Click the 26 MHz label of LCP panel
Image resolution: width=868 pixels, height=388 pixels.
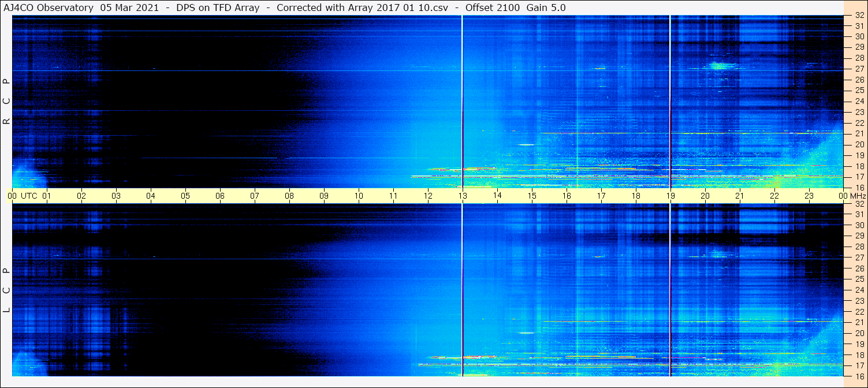tap(859, 268)
